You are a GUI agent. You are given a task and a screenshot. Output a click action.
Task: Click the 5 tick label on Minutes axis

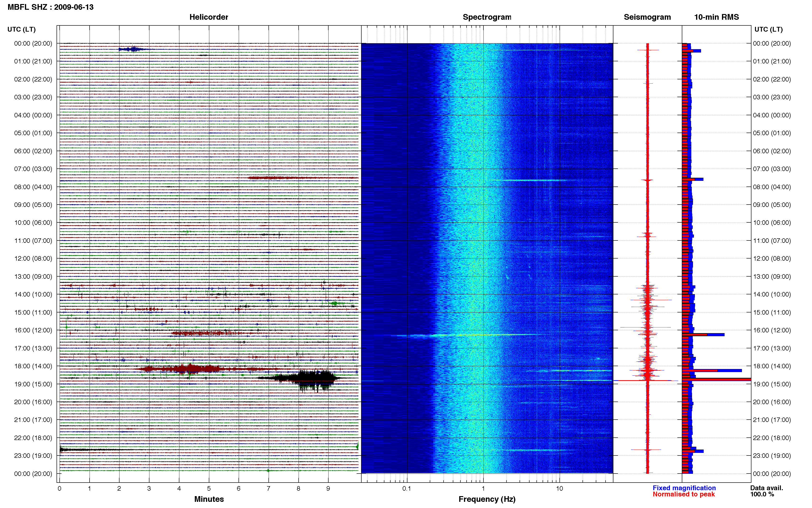point(209,489)
